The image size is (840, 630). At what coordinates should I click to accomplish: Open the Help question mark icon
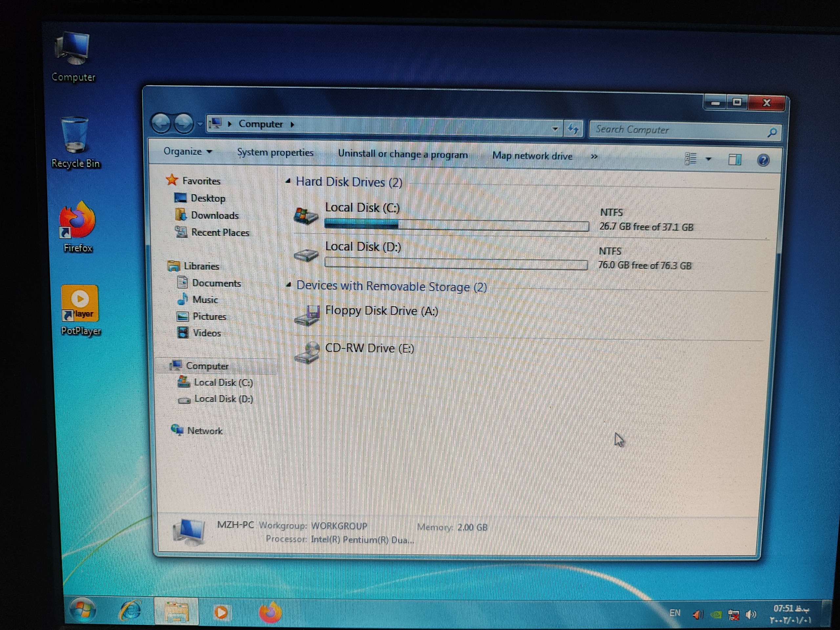(763, 160)
